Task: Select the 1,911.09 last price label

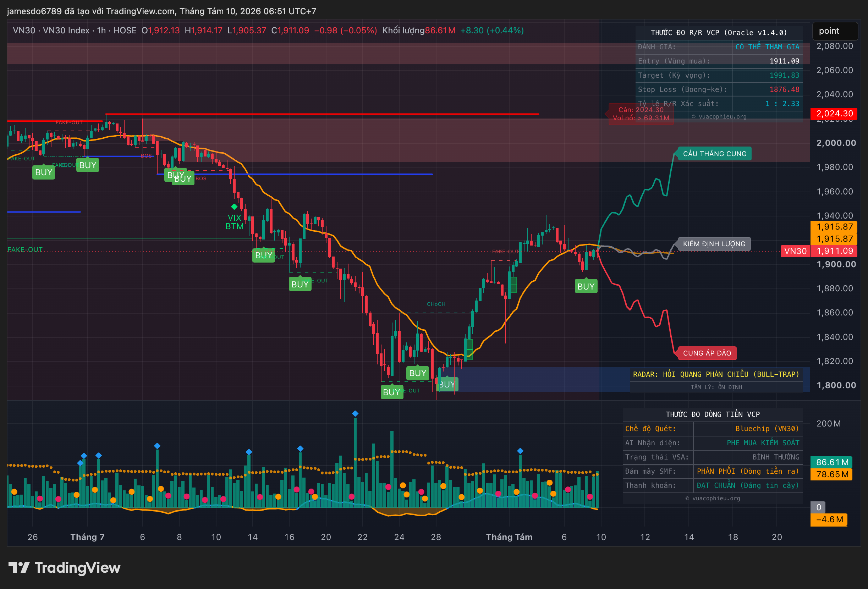Action: coord(834,251)
